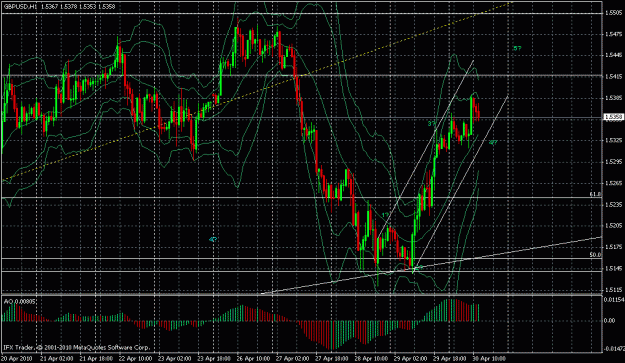Click the 28 Apr 10:00 time label
The width and height of the screenshot is (625, 363).
[x=371, y=358]
